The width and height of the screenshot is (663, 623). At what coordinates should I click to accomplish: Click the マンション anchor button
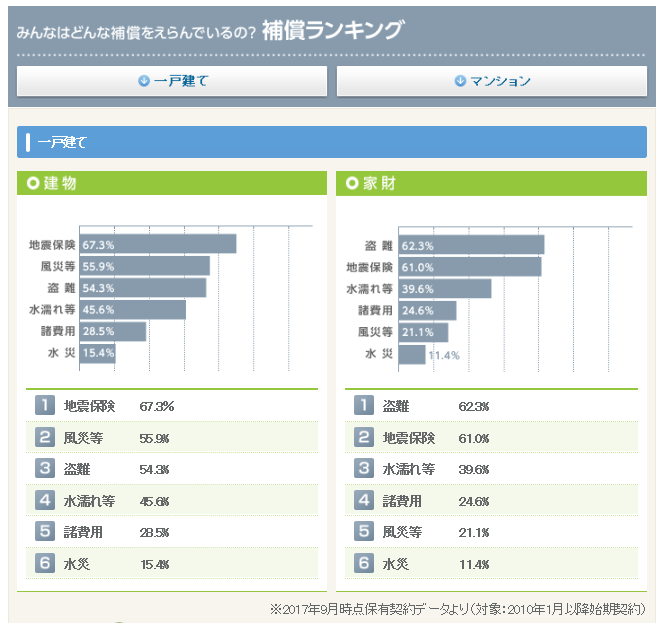point(492,81)
